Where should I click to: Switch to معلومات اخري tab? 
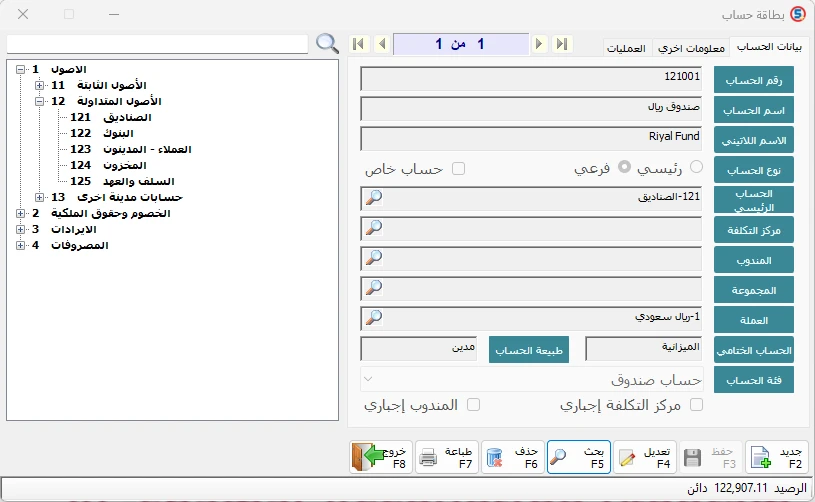coord(691,48)
